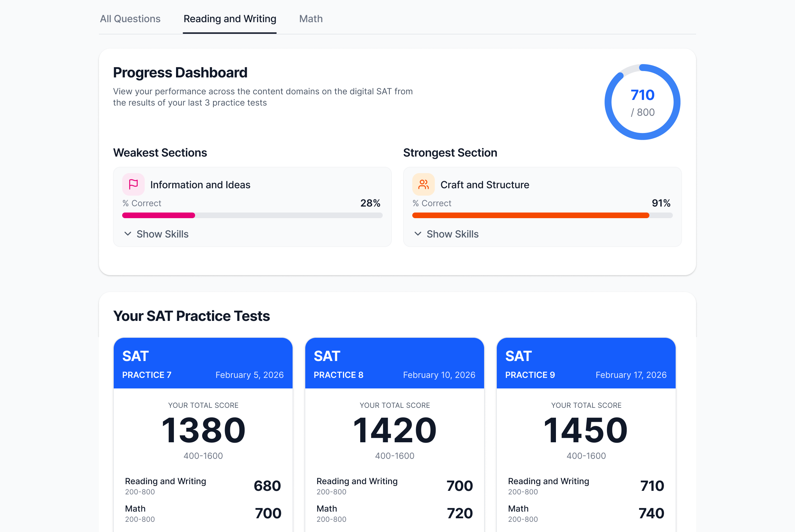The width and height of the screenshot is (795, 532).
Task: Click the Information and Ideas section title
Action: [x=200, y=185]
